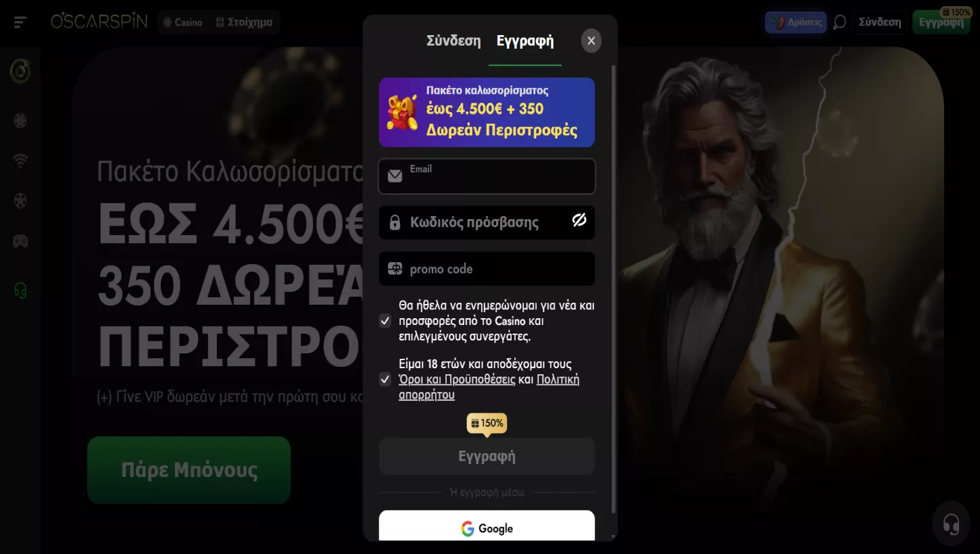Select the gamepad icon in left sidebar
Image resolution: width=980 pixels, height=554 pixels.
(x=20, y=241)
